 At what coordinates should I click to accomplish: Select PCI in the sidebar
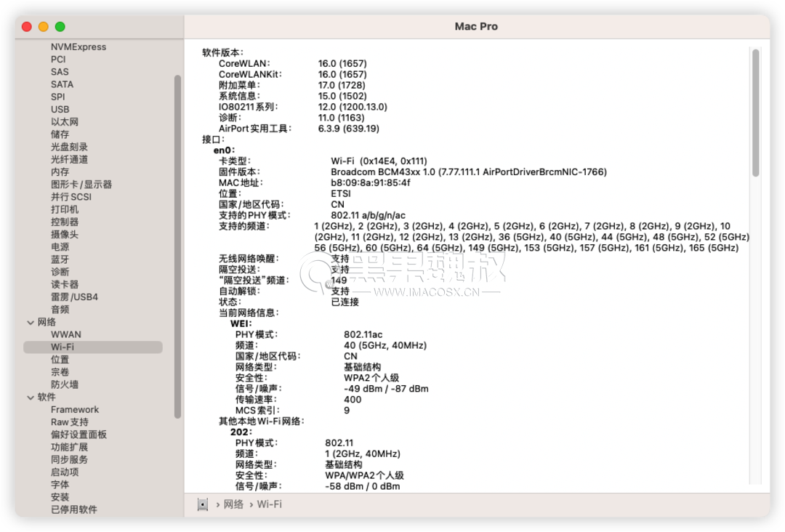point(58,60)
